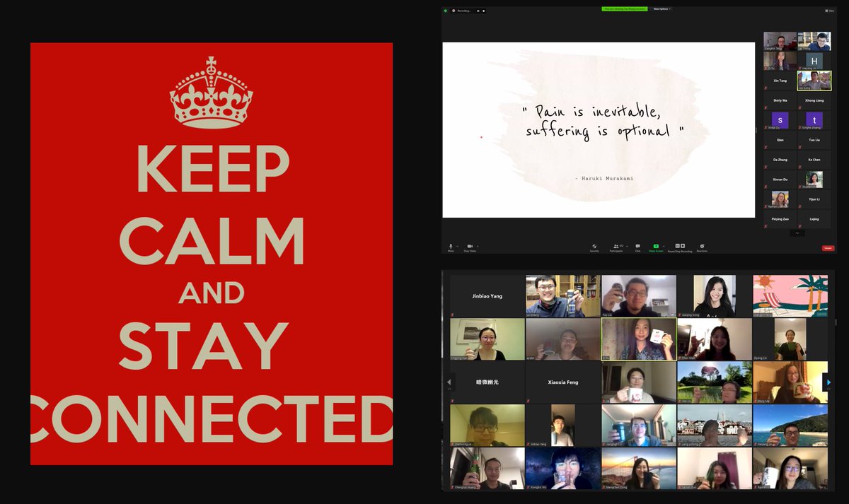Select Qian participant tile
This screenshot has height=504, width=849.
click(x=780, y=140)
